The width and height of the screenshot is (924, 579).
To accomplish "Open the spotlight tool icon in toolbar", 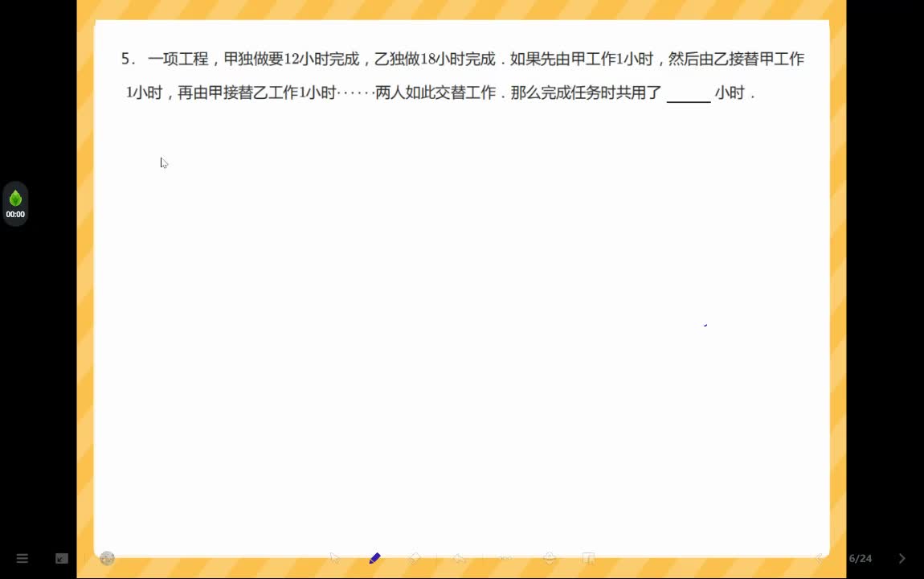I will 550,558.
